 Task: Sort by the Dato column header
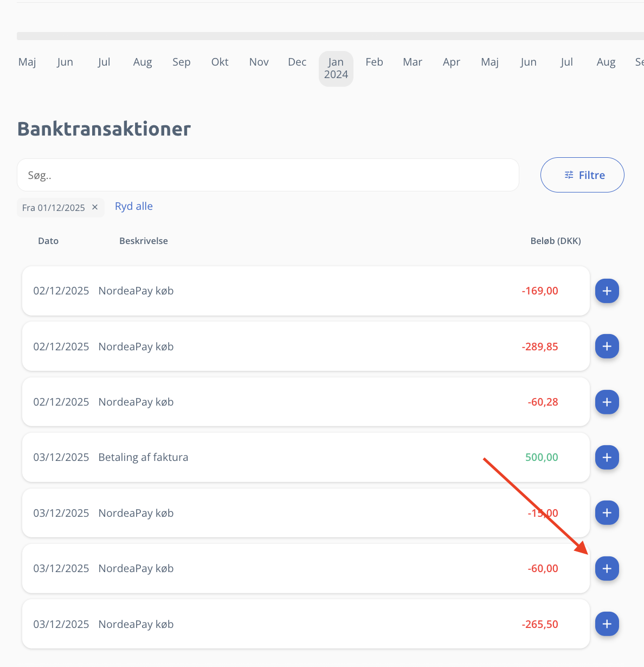(x=48, y=241)
